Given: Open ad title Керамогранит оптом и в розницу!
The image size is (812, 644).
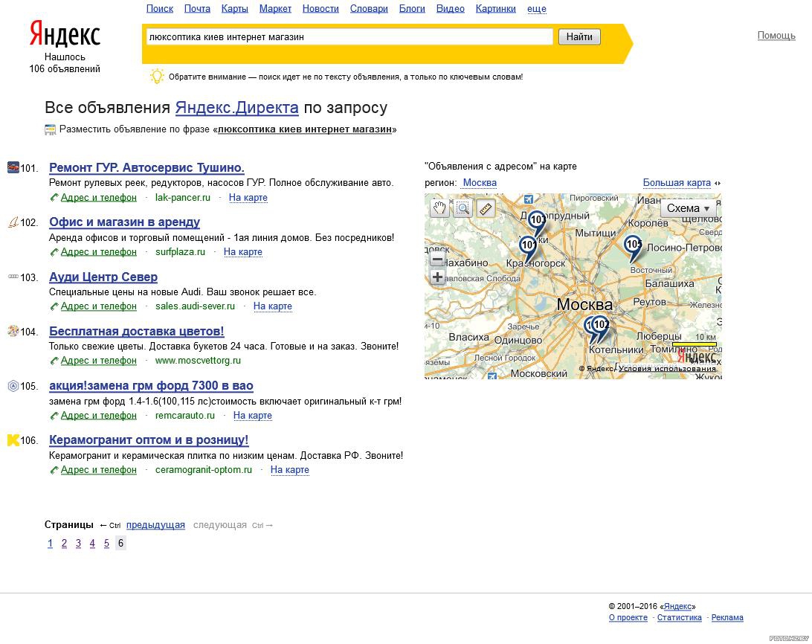Looking at the screenshot, I should 149,439.
